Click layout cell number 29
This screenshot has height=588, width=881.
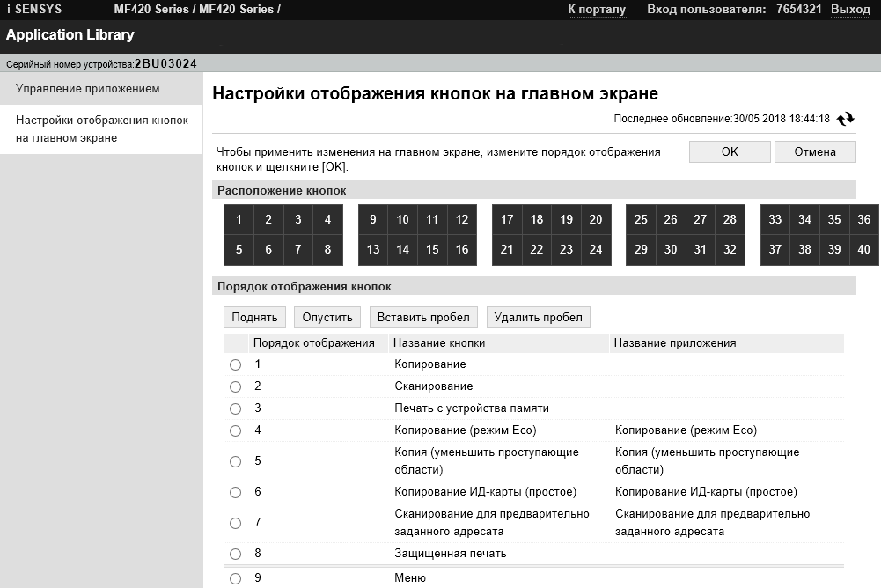click(x=641, y=250)
